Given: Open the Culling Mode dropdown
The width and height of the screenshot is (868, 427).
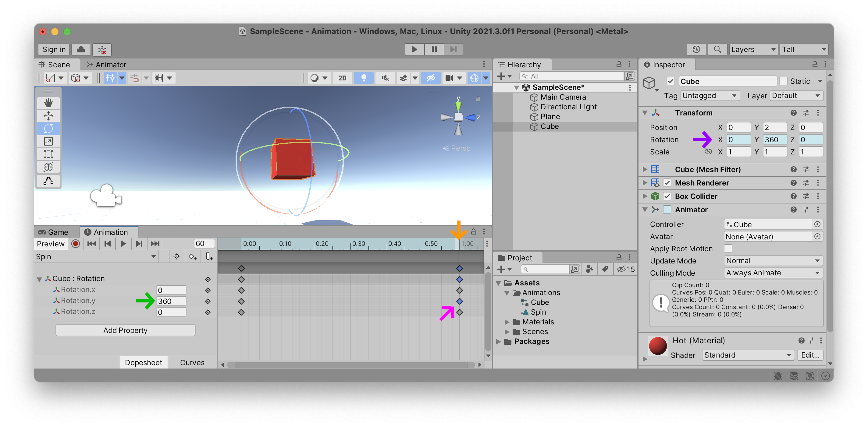Looking at the screenshot, I should 773,273.
